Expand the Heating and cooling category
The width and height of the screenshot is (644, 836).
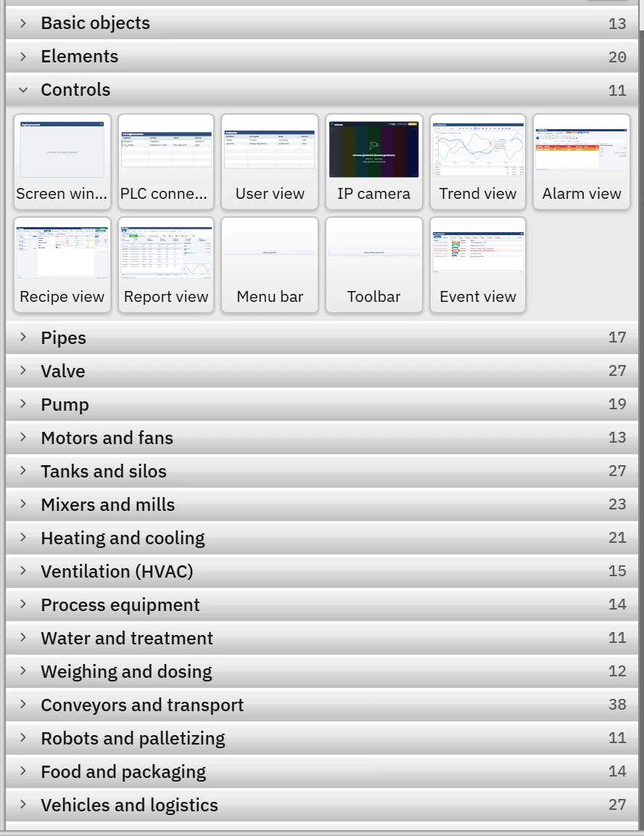(322, 538)
